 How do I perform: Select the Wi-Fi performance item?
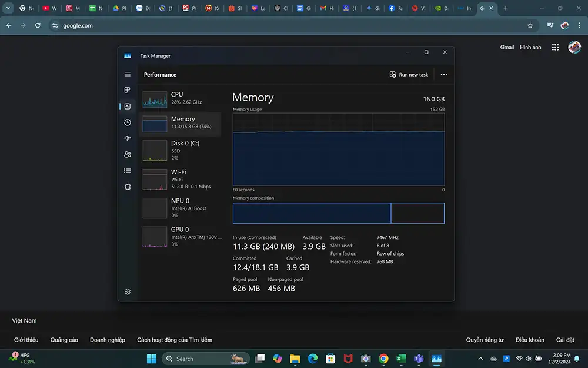coord(180,179)
